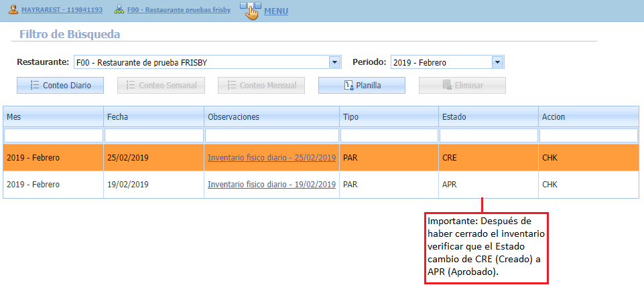
Task: Click the APR status cell
Action: coord(489,185)
